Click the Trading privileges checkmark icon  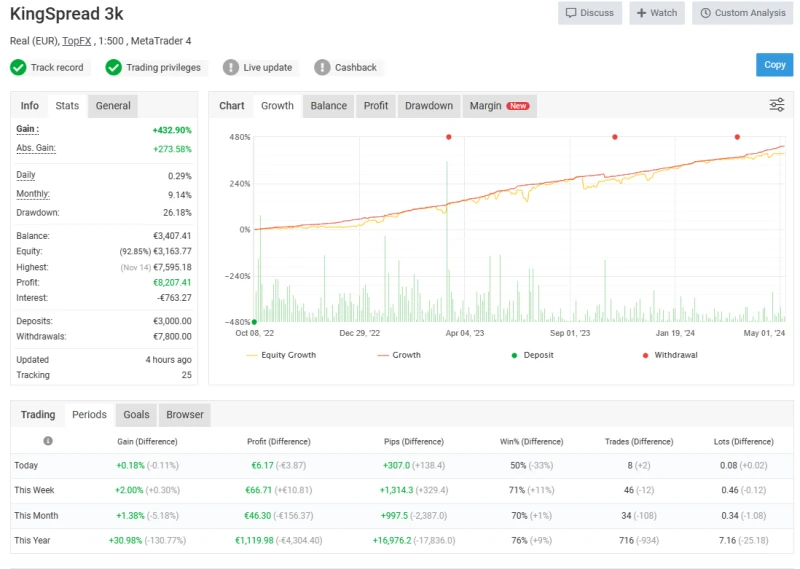[x=113, y=67]
